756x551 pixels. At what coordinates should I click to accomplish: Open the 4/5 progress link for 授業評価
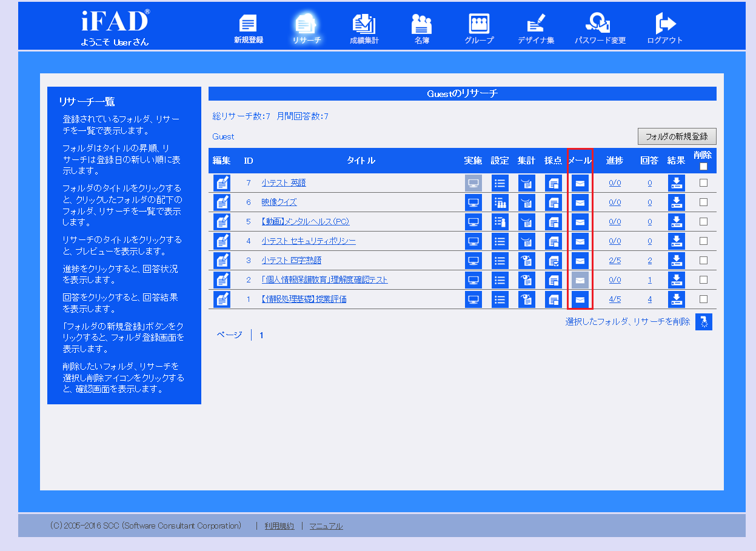point(614,299)
